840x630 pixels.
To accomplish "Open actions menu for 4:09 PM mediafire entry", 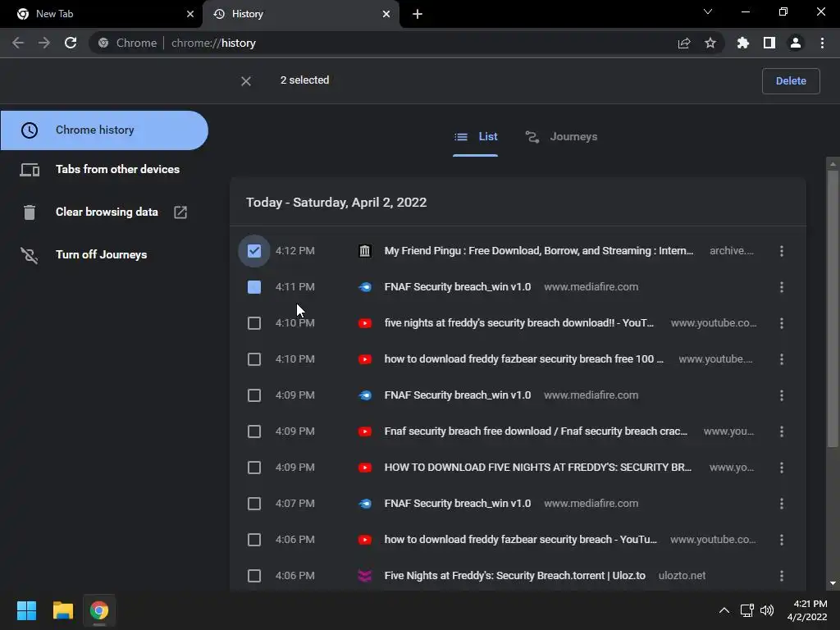I will pyautogui.click(x=782, y=395).
